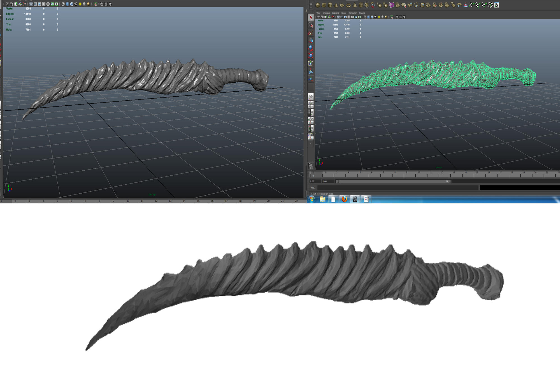Switch to Persp/Outliner layout
This screenshot has width=560, height=392.
point(311,112)
